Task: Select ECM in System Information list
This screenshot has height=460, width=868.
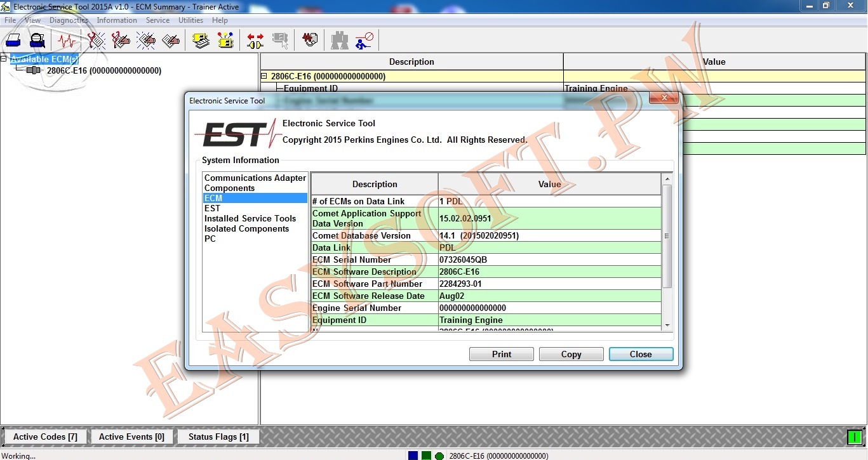Action: click(255, 198)
